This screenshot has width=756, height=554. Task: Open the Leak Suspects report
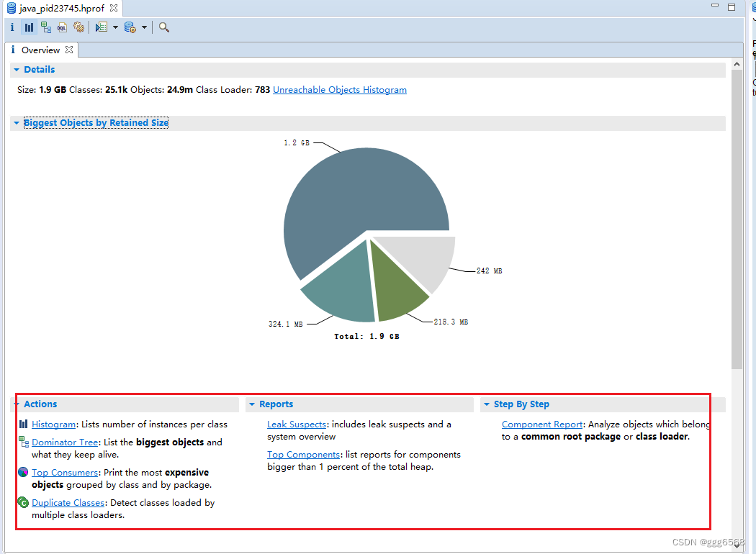coord(297,424)
